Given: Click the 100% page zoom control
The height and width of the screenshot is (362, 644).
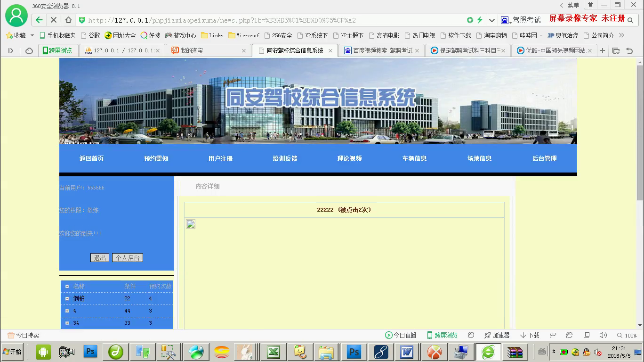Looking at the screenshot, I should (627, 335).
